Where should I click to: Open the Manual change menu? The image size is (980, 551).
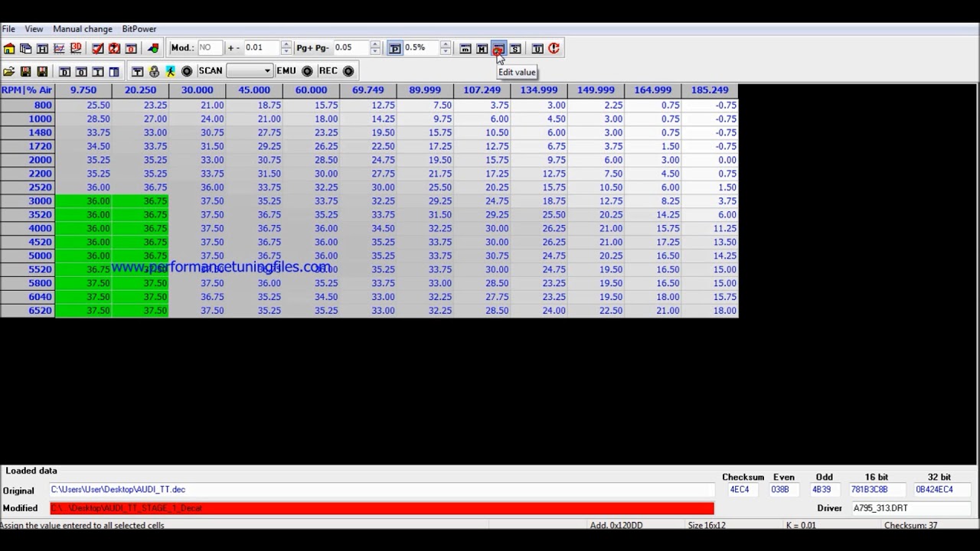coord(83,29)
